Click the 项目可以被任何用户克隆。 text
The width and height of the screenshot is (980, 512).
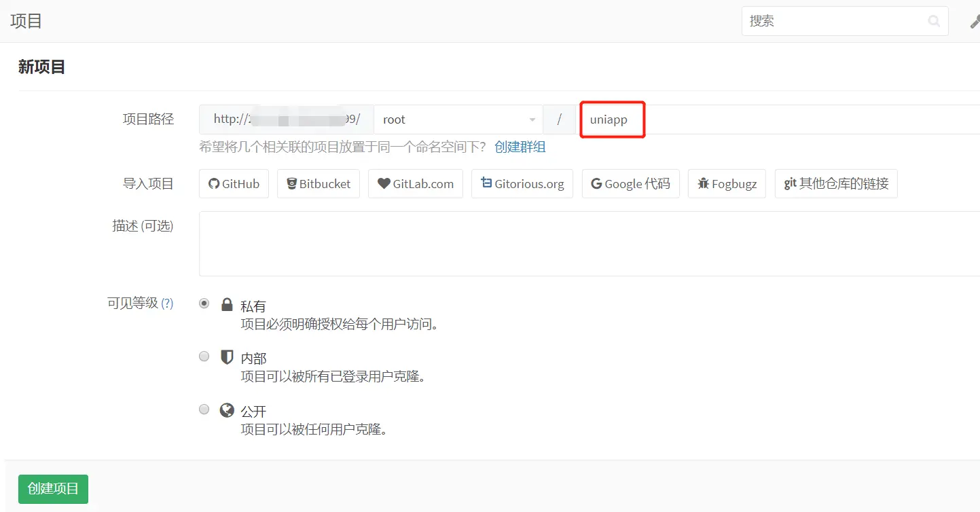[314, 429]
